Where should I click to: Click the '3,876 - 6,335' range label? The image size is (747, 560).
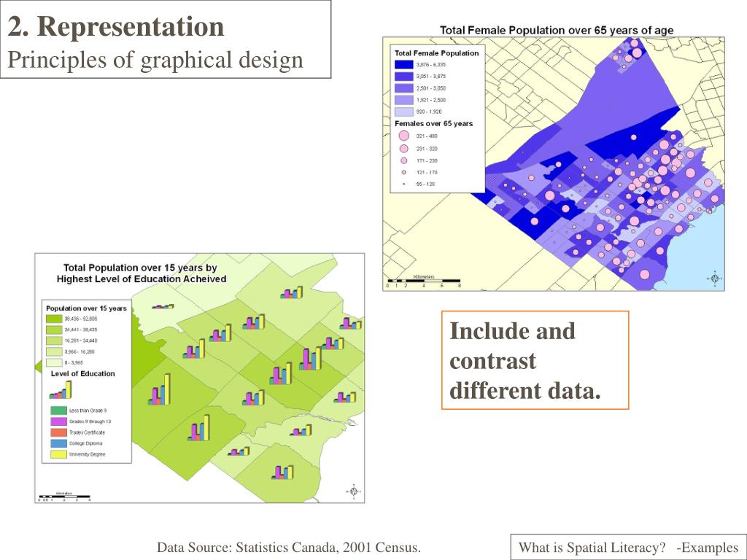click(430, 65)
